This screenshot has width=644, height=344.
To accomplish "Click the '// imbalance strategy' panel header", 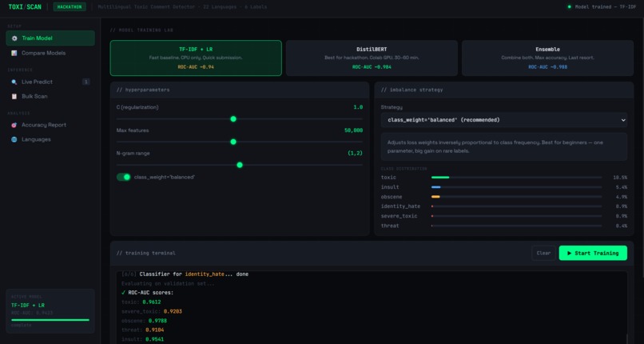I will point(504,90).
